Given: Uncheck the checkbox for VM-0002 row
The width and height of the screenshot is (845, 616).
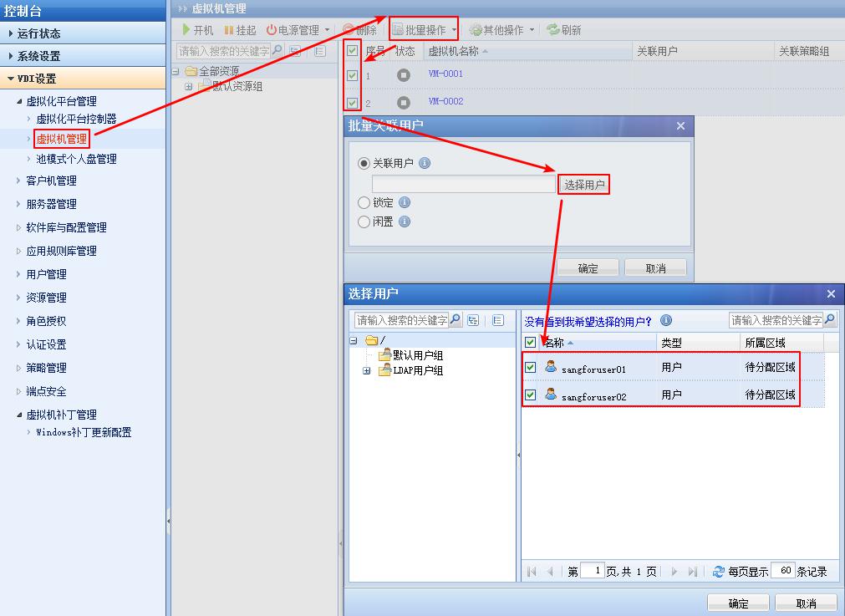Looking at the screenshot, I should 353,103.
